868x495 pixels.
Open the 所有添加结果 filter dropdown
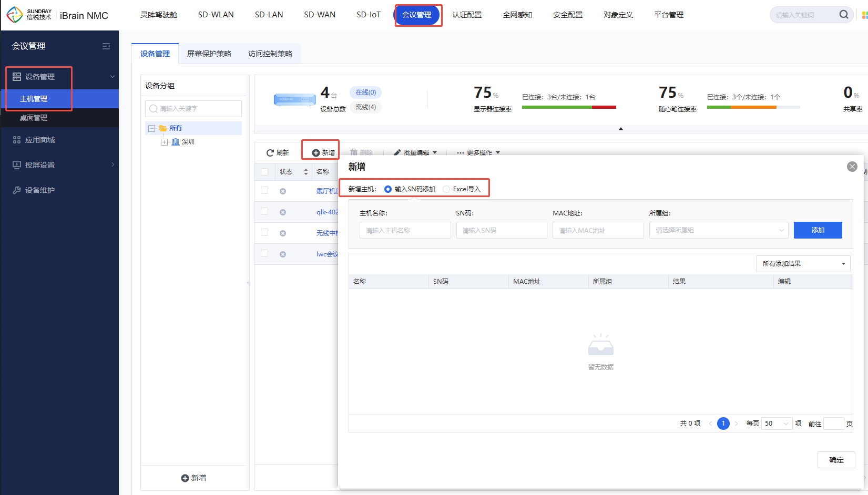tap(803, 264)
